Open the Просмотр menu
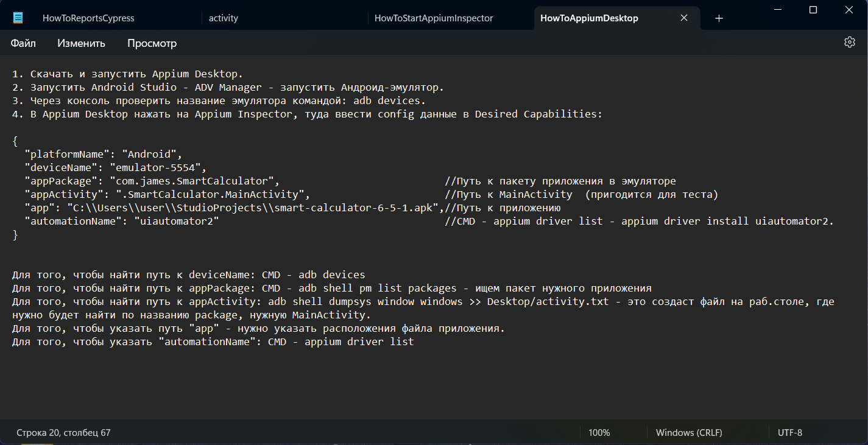Image resolution: width=868 pixels, height=445 pixels. tap(152, 43)
